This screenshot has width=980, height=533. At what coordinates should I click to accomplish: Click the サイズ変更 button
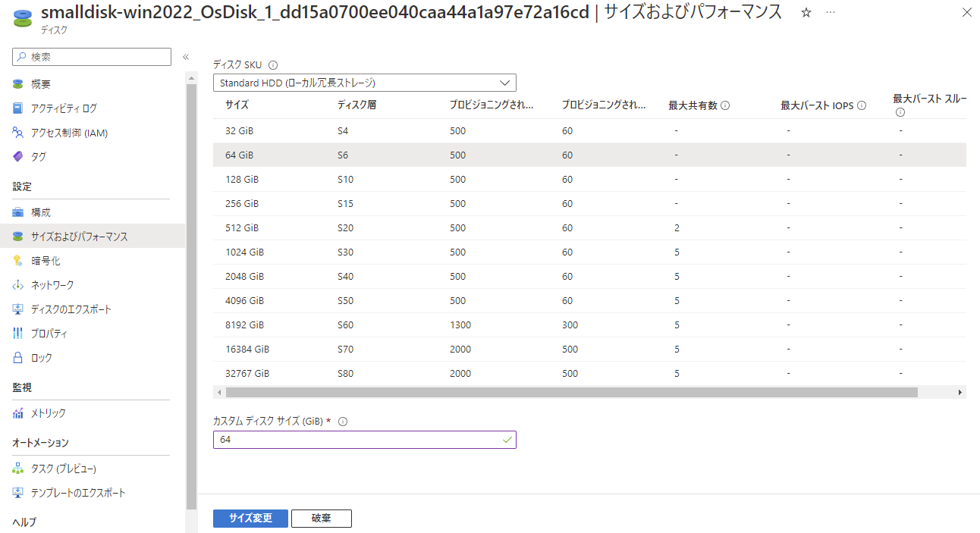coord(250,518)
